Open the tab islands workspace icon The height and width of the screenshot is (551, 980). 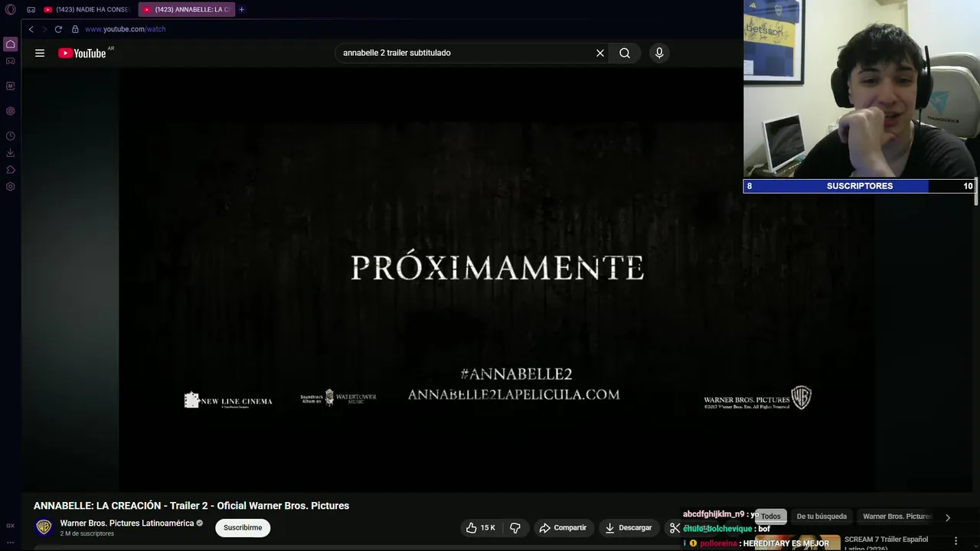tap(31, 10)
